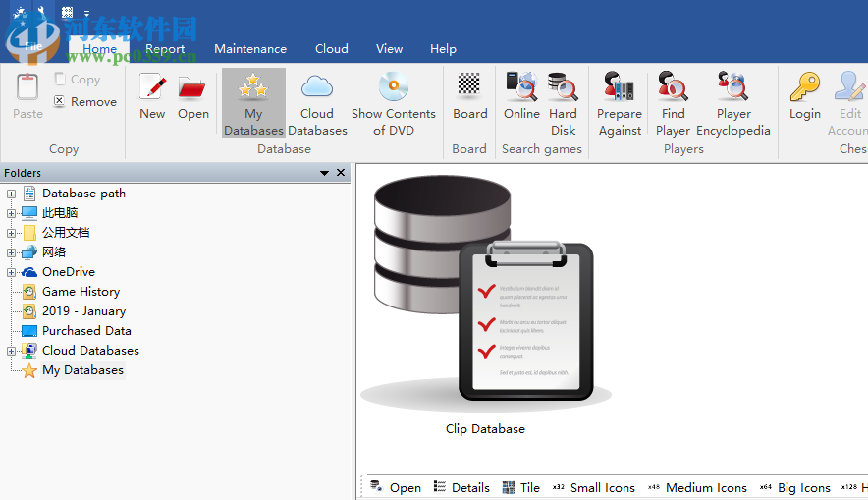Switch to Details view mode

tap(461, 487)
